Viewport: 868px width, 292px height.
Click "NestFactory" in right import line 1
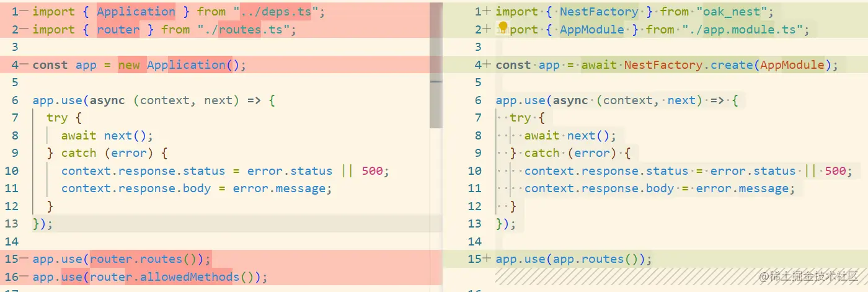pos(599,11)
